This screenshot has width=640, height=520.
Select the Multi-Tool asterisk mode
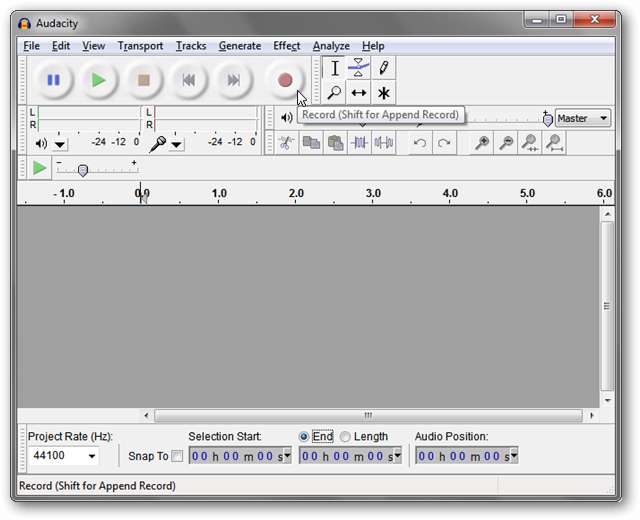(383, 93)
